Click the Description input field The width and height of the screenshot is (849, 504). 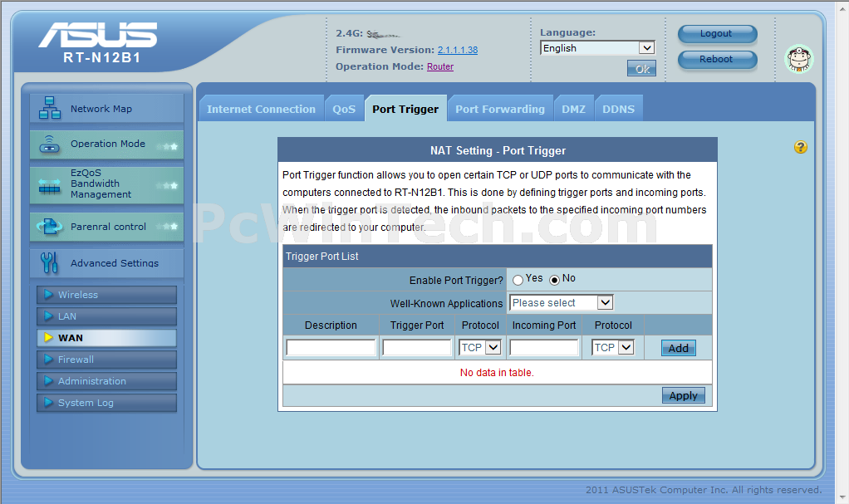[331, 348]
